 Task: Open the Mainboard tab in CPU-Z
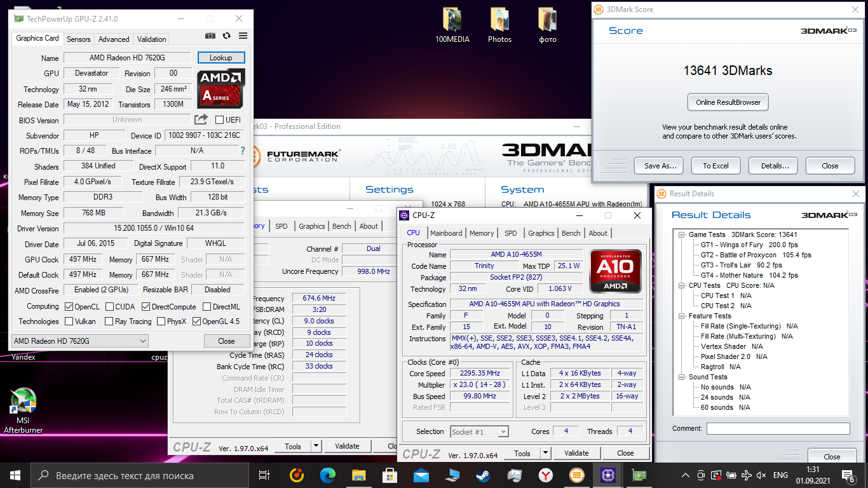[x=446, y=233]
